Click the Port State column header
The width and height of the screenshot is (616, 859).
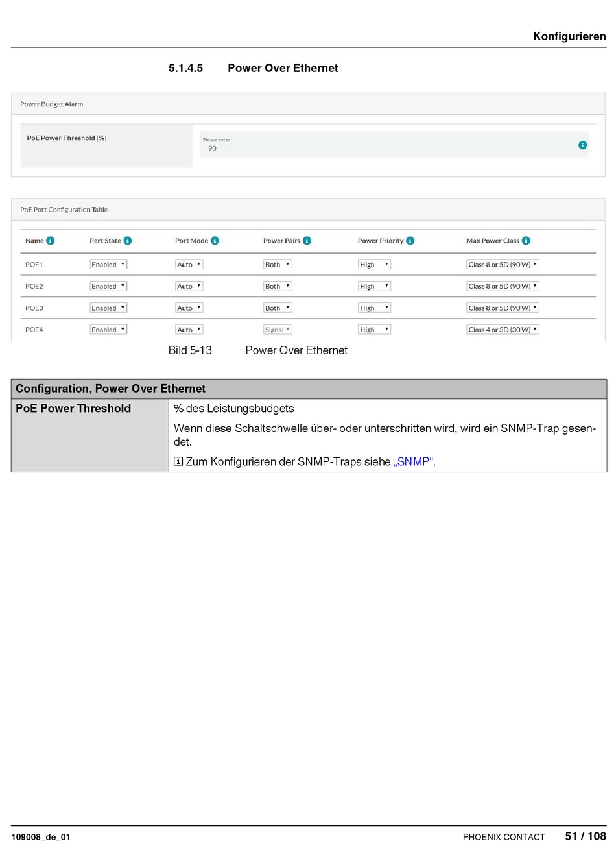tap(105, 241)
